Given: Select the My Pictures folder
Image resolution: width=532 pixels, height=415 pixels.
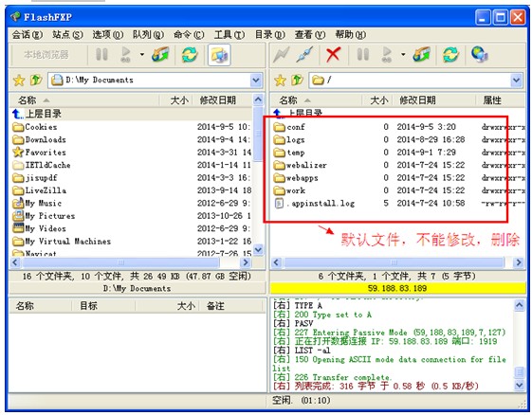Looking at the screenshot, I should point(44,216).
